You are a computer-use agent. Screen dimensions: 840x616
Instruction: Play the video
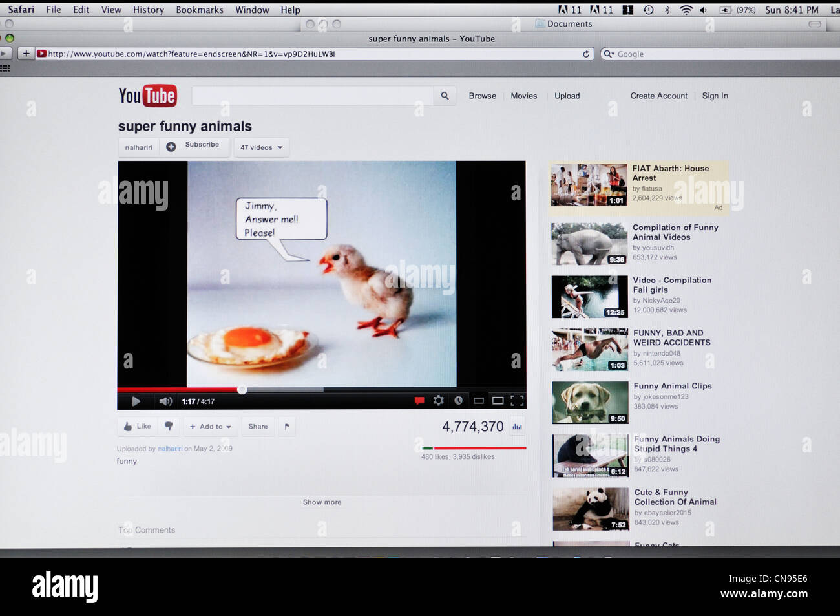[136, 401]
